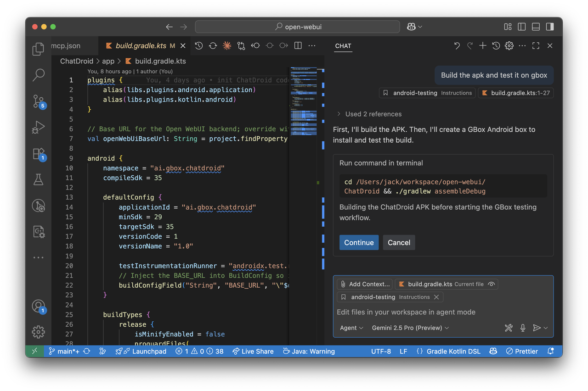The width and height of the screenshot is (588, 391).
Task: Maximize the chat panel
Action: click(x=536, y=45)
